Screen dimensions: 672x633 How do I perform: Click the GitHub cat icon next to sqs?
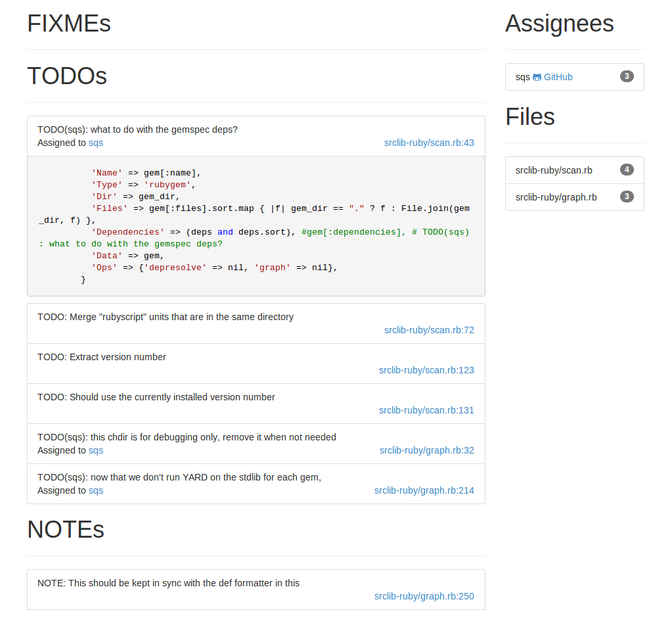coord(537,77)
